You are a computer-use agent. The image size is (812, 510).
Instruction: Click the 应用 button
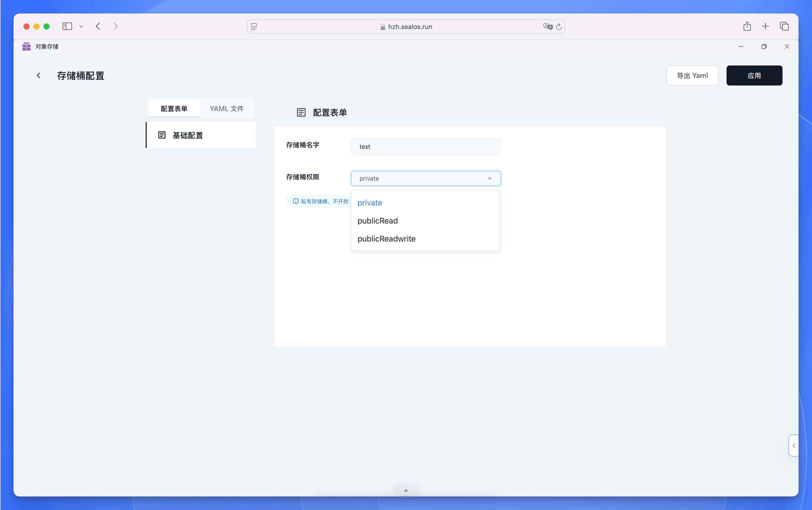click(x=755, y=75)
